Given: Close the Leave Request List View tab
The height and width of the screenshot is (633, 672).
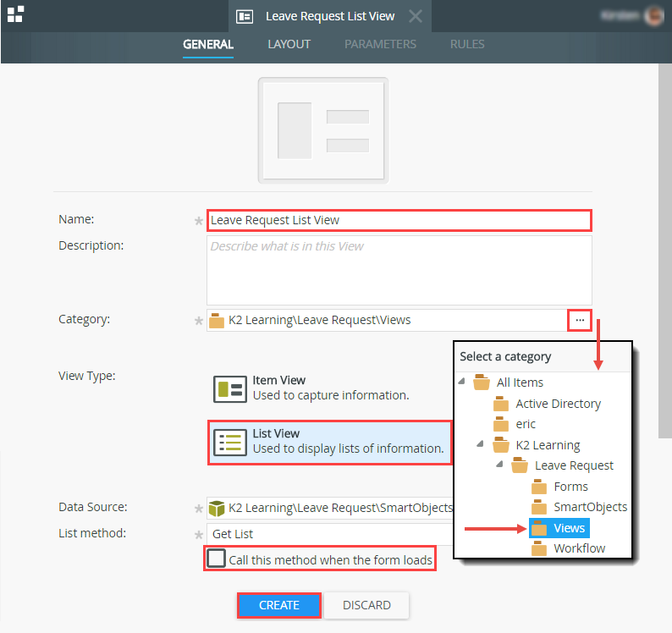Looking at the screenshot, I should [416, 16].
